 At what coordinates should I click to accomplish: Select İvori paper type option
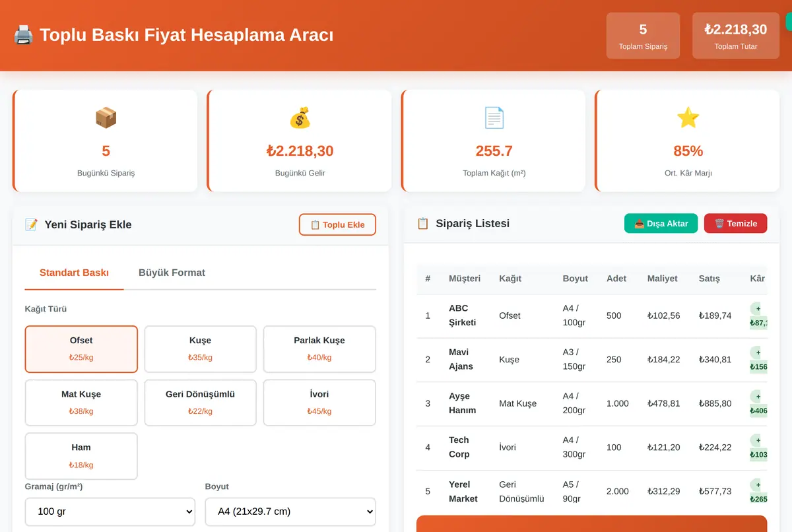319,403
